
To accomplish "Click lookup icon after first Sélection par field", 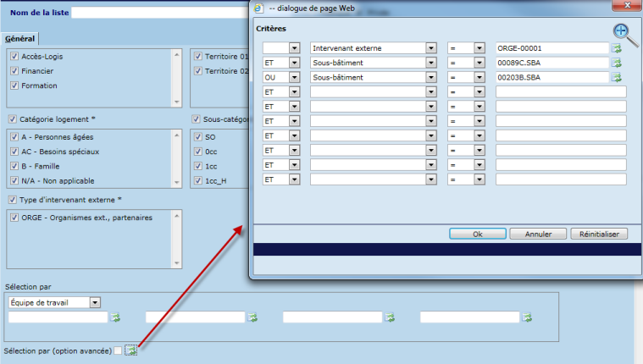I will [x=116, y=317].
